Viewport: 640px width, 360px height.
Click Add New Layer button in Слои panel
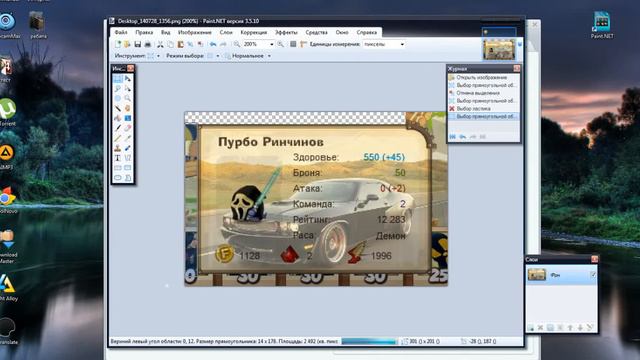530,327
